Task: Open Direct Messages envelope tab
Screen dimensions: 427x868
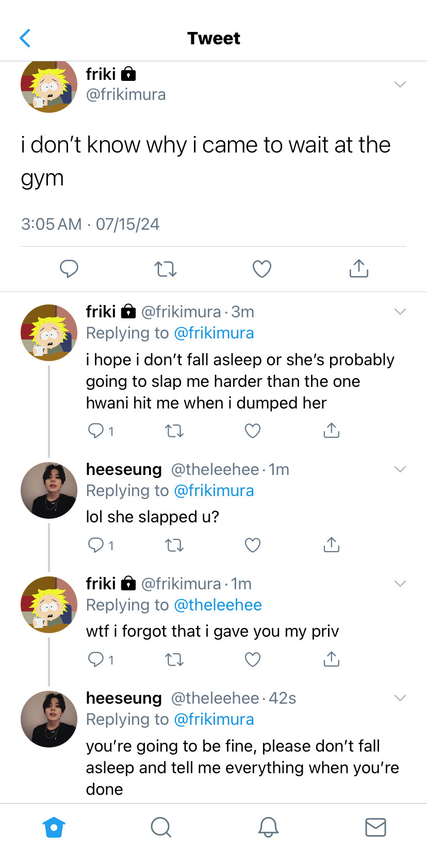Action: (375, 827)
